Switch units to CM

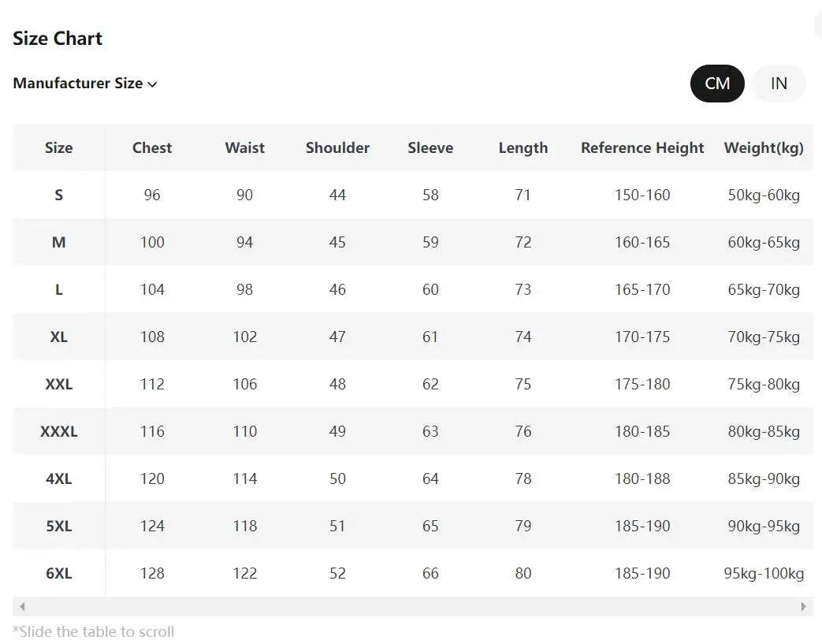(x=717, y=84)
